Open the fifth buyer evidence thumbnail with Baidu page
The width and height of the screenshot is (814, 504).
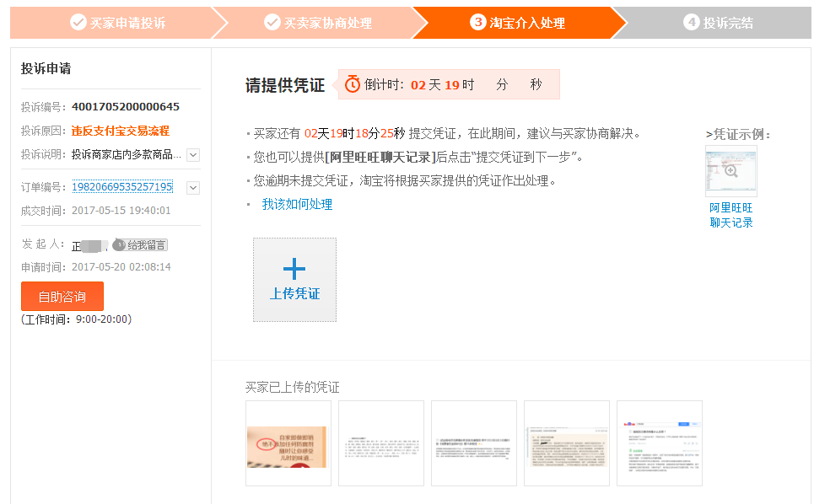pyautogui.click(x=660, y=442)
